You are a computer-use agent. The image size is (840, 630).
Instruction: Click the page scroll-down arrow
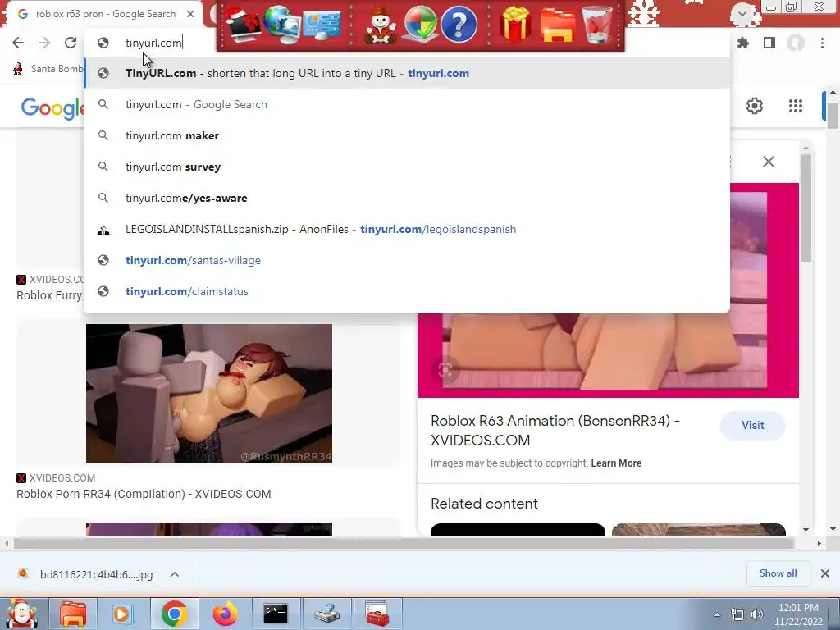pos(833,529)
